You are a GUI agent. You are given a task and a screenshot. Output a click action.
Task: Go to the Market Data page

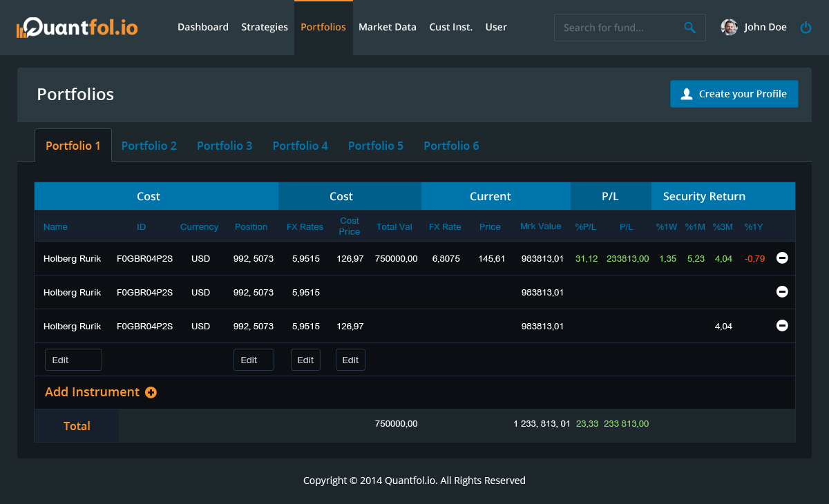coord(388,28)
